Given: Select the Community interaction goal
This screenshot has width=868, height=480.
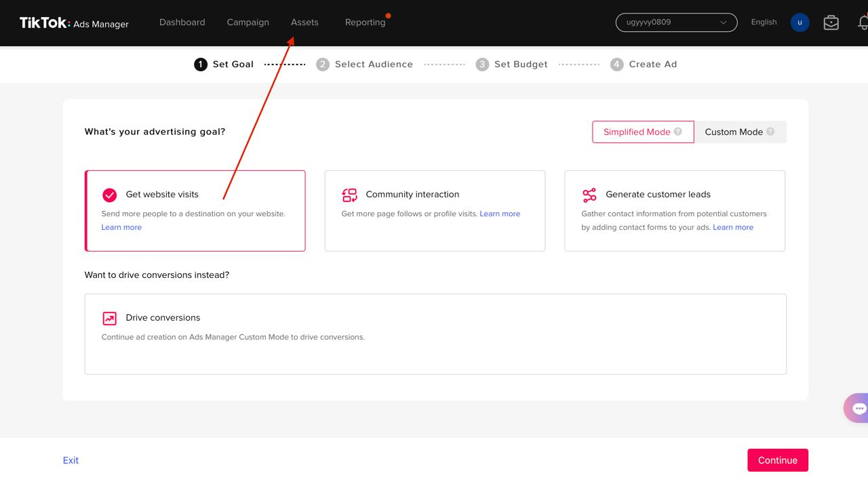Looking at the screenshot, I should [435, 211].
